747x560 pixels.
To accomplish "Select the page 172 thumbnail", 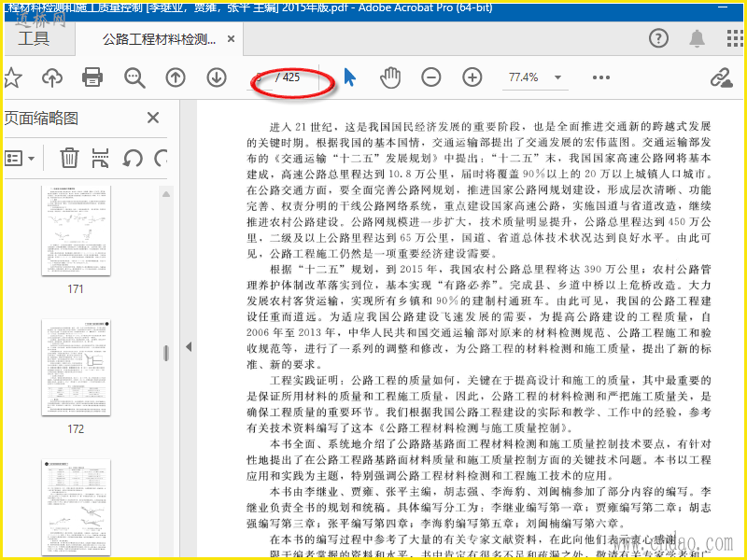I will 77,368.
